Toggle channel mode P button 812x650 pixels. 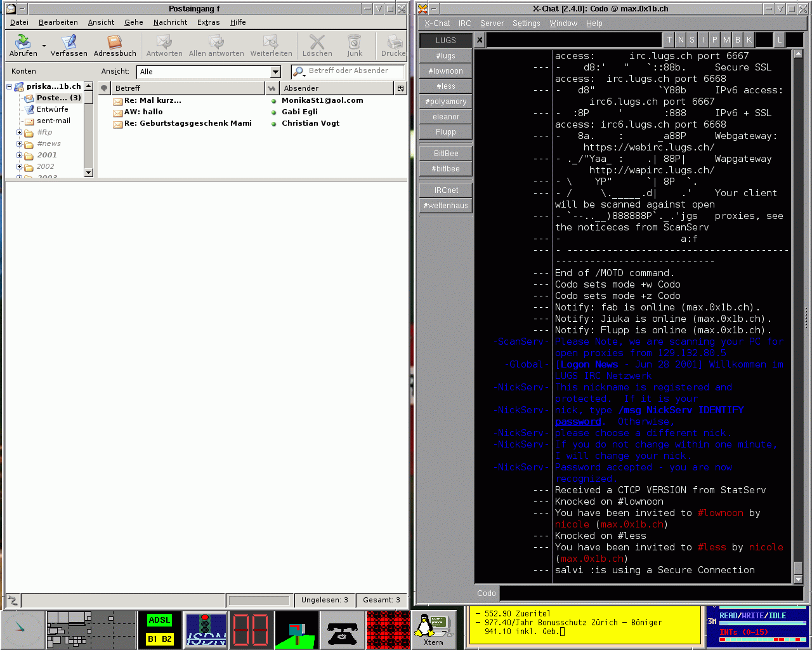click(715, 40)
